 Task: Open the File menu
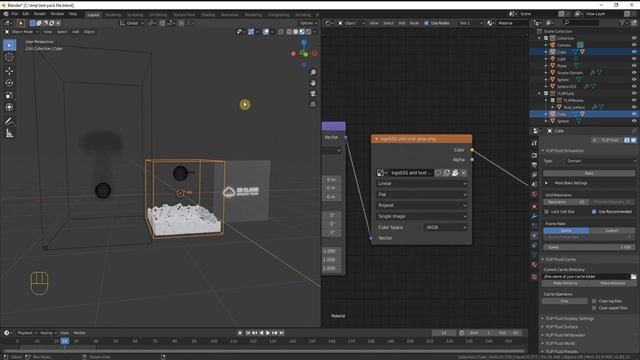point(15,14)
